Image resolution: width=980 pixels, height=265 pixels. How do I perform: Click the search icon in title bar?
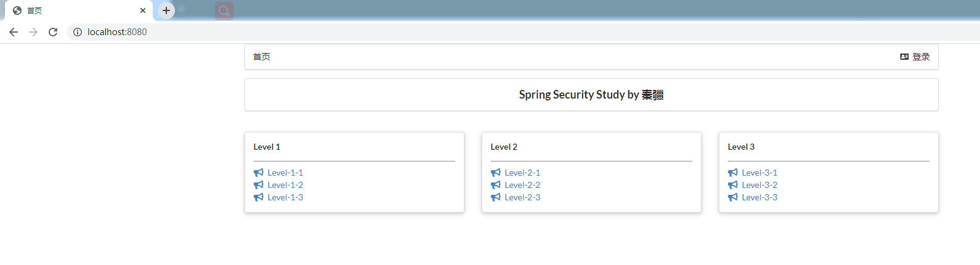[224, 10]
